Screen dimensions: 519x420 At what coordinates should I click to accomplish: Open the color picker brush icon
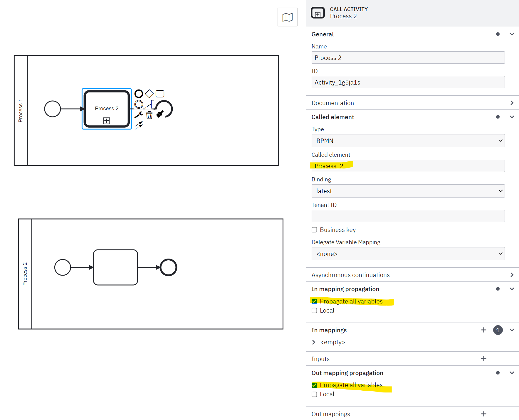tap(160, 114)
